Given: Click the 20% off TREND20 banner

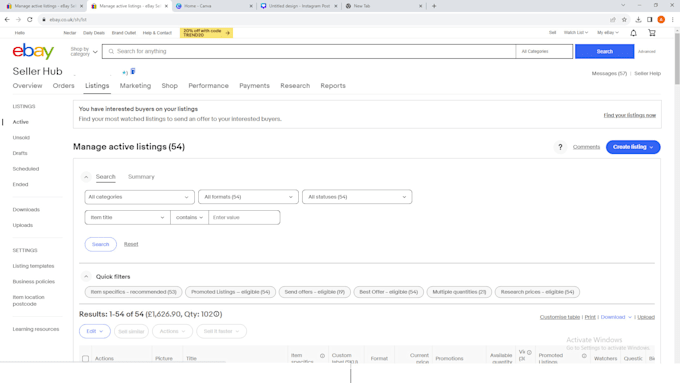Looking at the screenshot, I should [x=206, y=33].
